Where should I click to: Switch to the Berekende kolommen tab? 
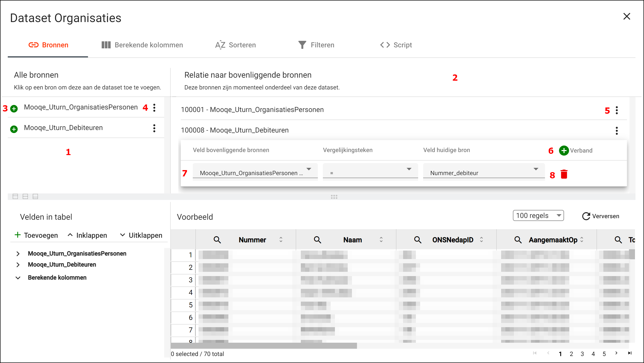(142, 45)
